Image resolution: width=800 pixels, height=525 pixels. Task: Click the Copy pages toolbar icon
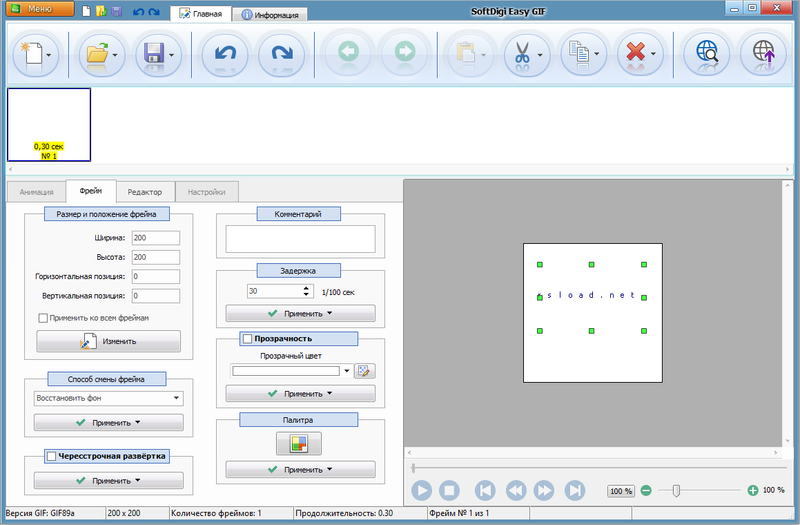579,53
